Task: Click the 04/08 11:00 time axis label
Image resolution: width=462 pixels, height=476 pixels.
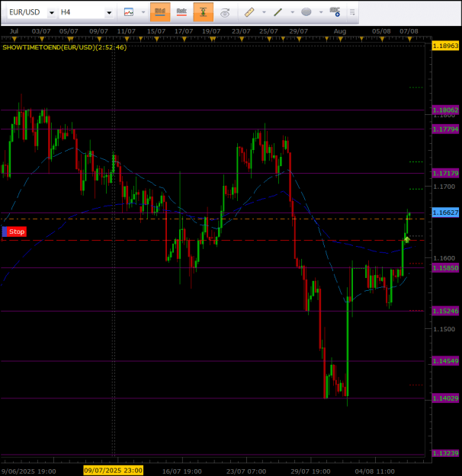Action: (x=375, y=471)
